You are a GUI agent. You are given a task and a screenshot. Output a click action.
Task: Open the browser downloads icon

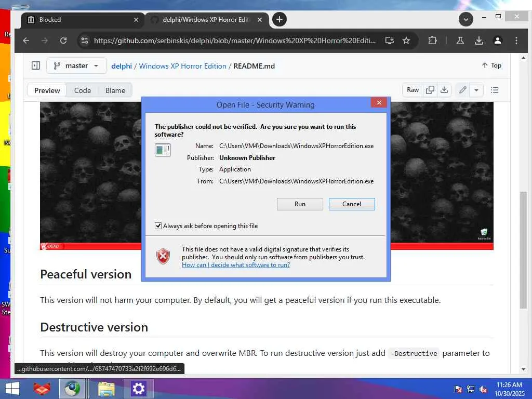(478, 41)
